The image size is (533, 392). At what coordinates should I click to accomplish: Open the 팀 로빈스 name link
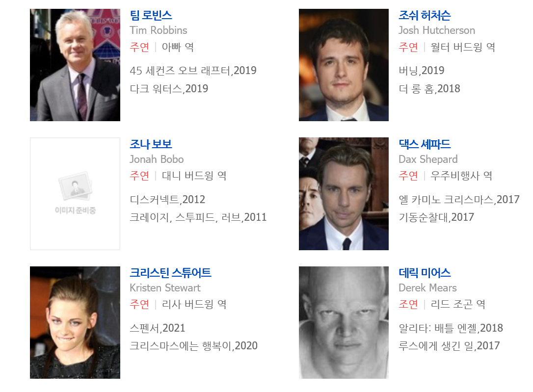click(151, 15)
